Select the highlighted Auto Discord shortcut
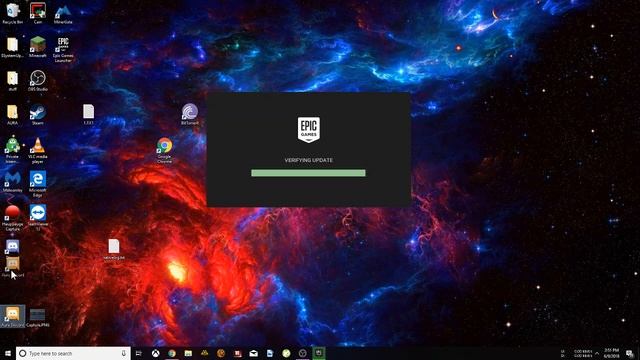The image size is (640, 360). pyautogui.click(x=12, y=316)
